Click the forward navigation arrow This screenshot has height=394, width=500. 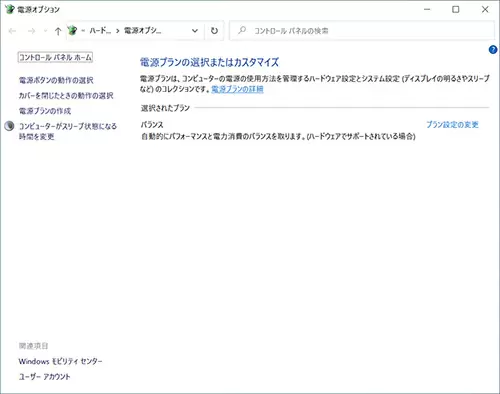(x=31, y=31)
